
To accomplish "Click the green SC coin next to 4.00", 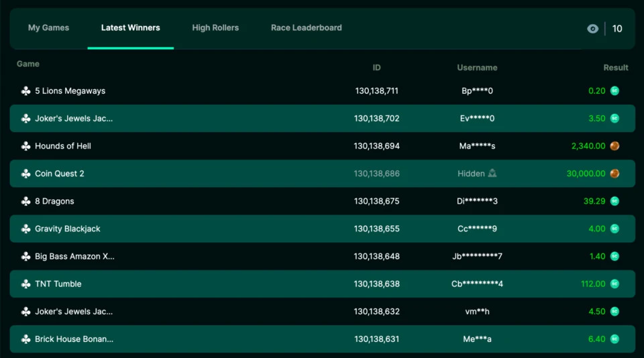I will [x=614, y=228].
